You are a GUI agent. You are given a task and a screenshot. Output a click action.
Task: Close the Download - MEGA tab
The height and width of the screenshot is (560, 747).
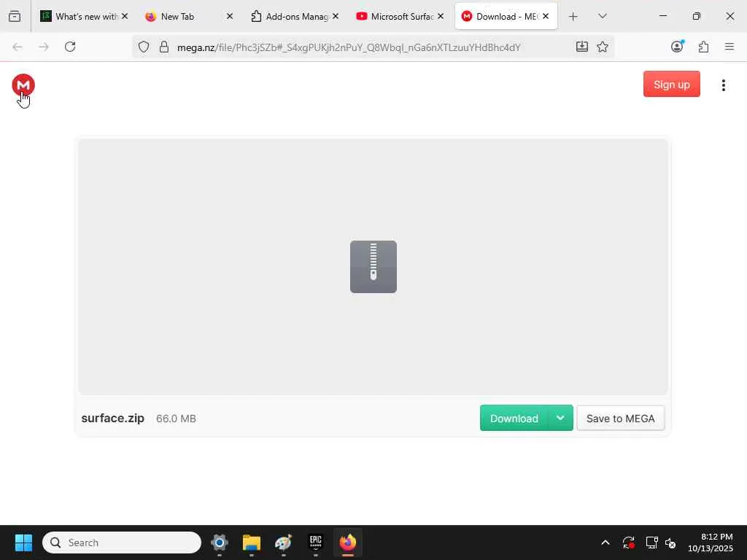(x=546, y=16)
